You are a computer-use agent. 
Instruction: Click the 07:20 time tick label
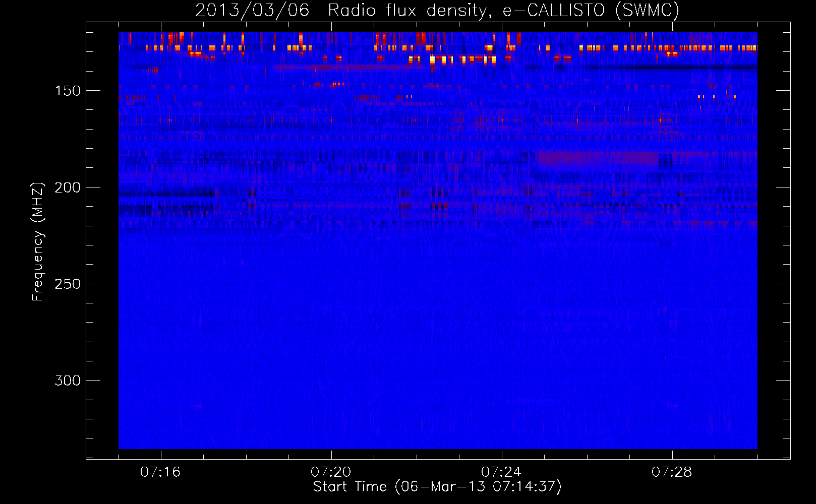coord(331,472)
